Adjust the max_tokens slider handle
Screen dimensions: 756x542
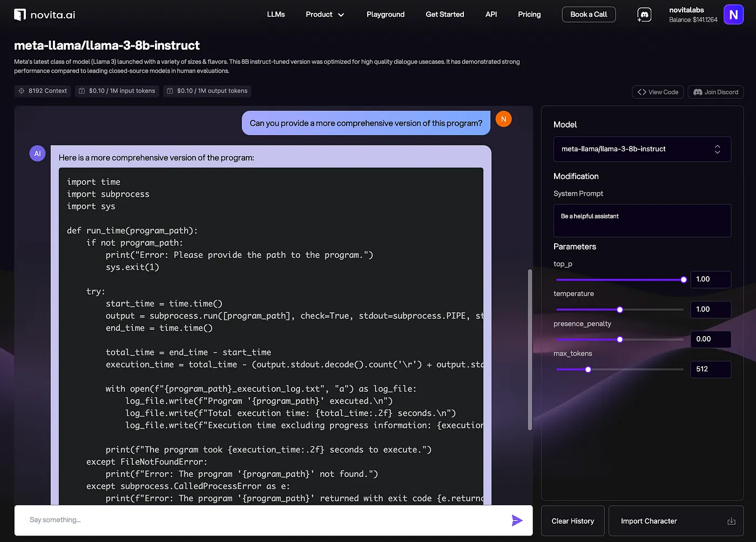tap(588, 370)
